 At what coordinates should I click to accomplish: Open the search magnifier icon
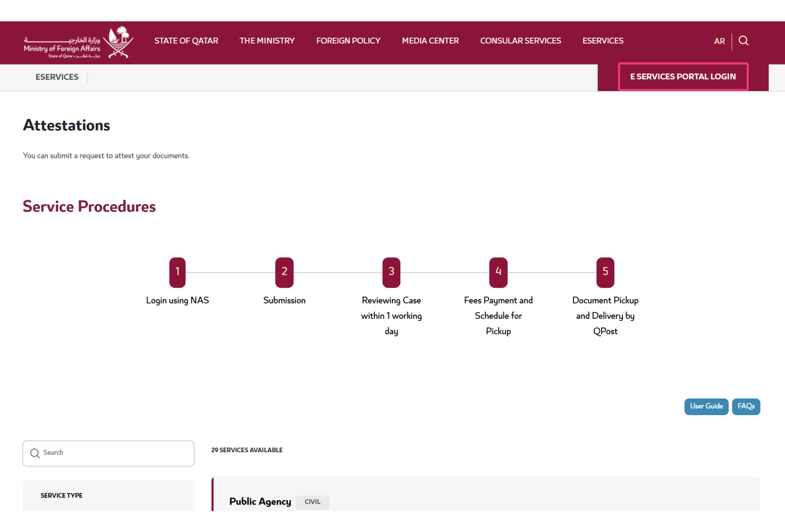click(744, 41)
